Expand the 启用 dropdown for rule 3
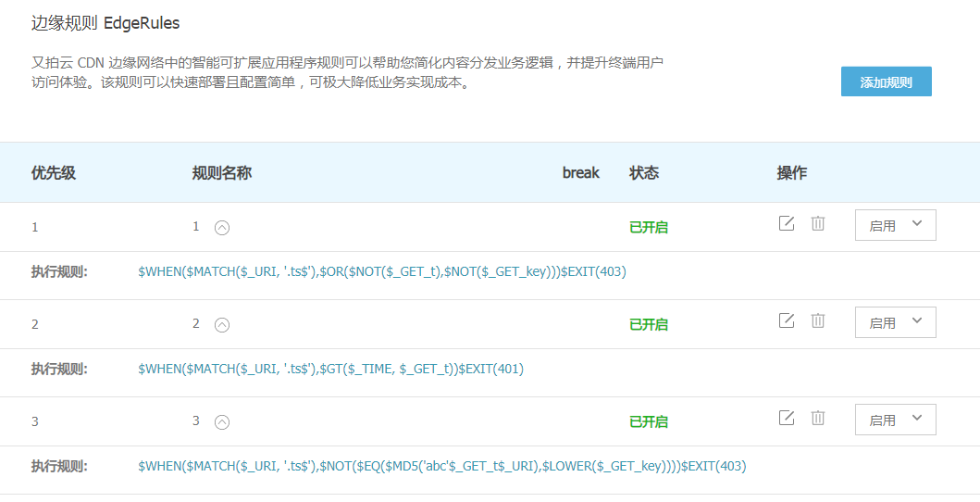 tap(895, 420)
